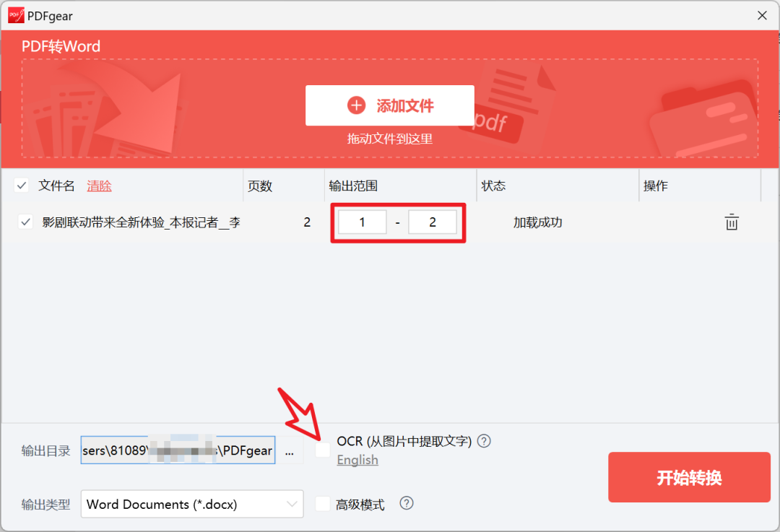Click the end page field showing 2
The width and height of the screenshot is (780, 532).
[x=433, y=222]
